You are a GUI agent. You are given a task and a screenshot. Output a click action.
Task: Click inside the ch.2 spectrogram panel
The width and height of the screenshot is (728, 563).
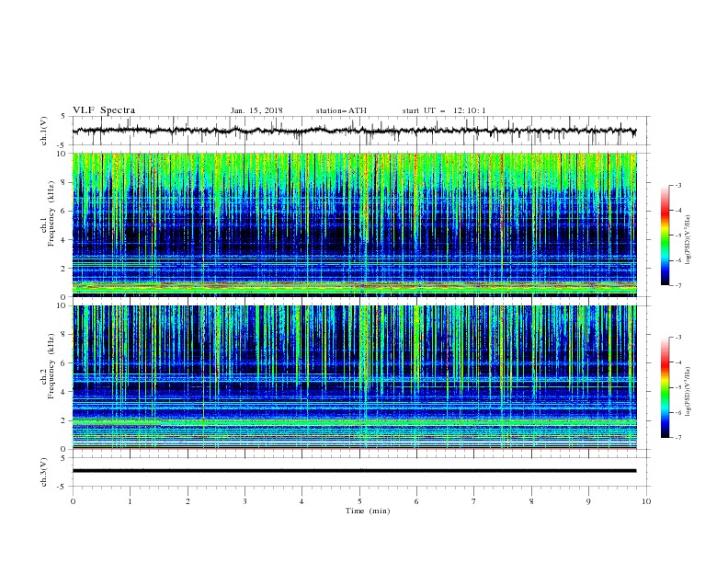pos(354,377)
